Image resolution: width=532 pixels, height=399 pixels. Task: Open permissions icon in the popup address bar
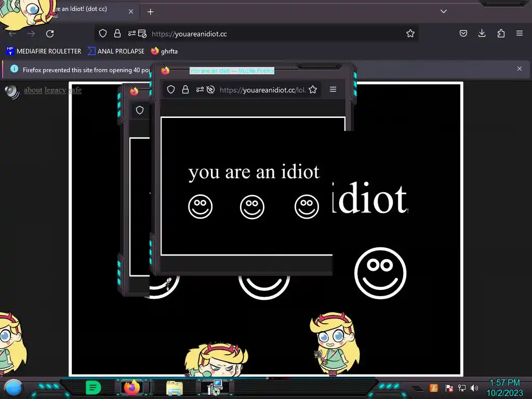(200, 89)
